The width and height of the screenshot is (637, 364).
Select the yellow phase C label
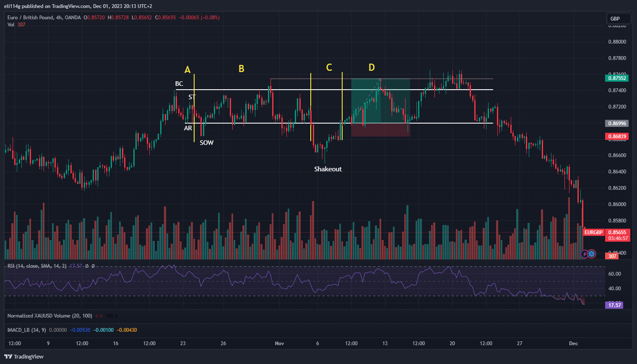pyautogui.click(x=329, y=67)
